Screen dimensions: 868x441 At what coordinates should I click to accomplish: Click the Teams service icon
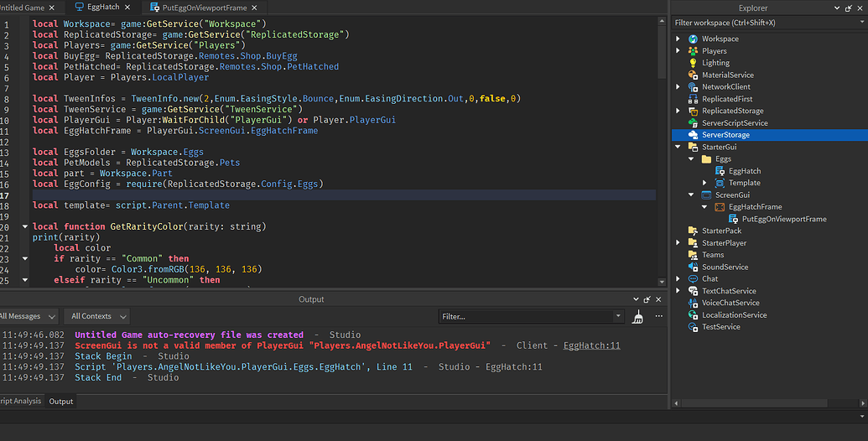tap(693, 255)
